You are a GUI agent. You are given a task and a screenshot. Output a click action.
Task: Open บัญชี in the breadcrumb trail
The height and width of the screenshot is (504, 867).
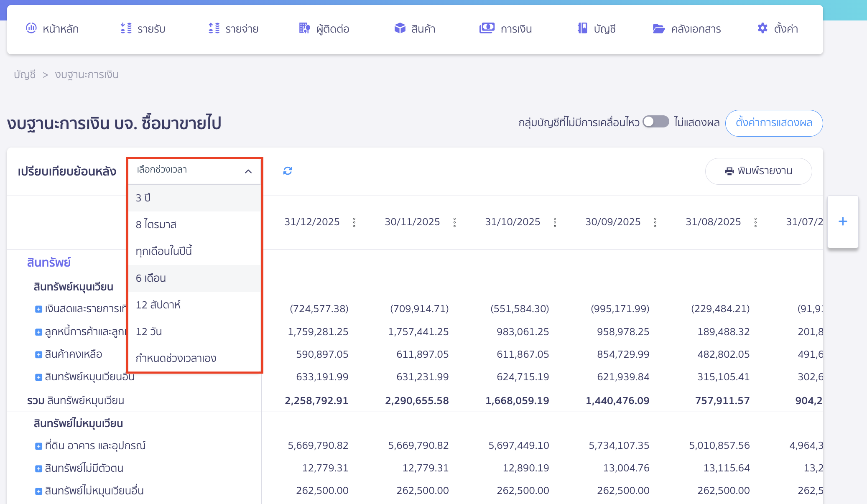24,74
